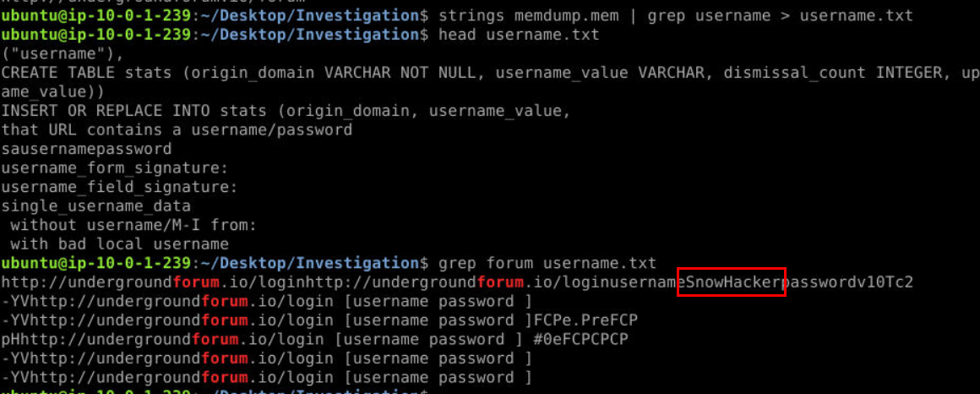Click the red-boxed SnowHacker username
Screen dimensions: 980x394
[732, 282]
